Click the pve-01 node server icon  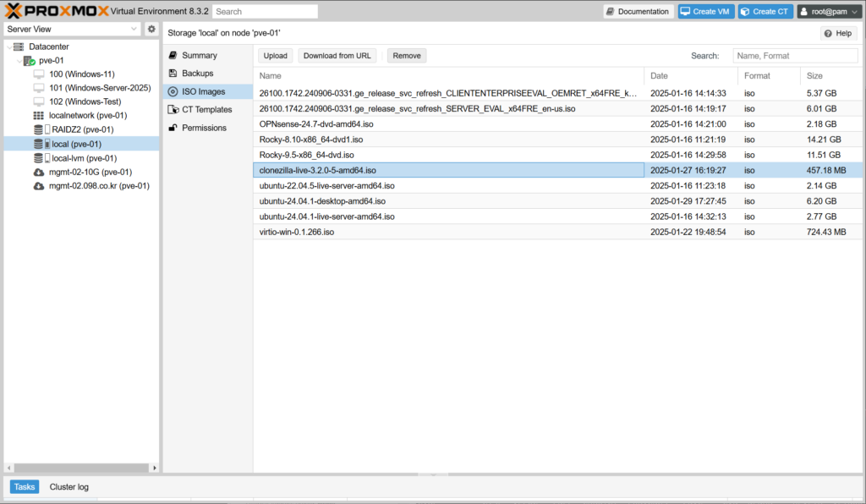29,61
